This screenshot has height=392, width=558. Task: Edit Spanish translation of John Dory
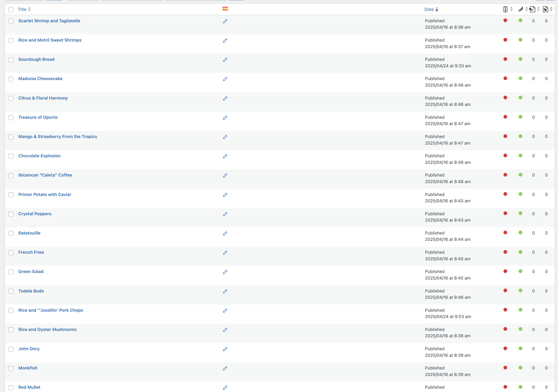[x=225, y=349]
